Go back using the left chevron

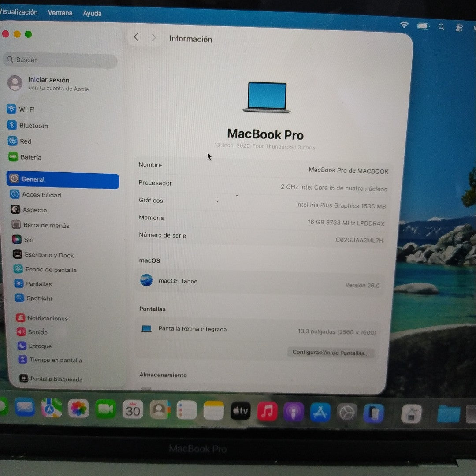click(x=136, y=37)
